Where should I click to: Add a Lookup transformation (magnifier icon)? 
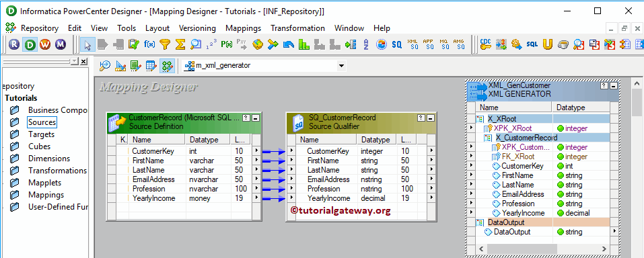196,44
